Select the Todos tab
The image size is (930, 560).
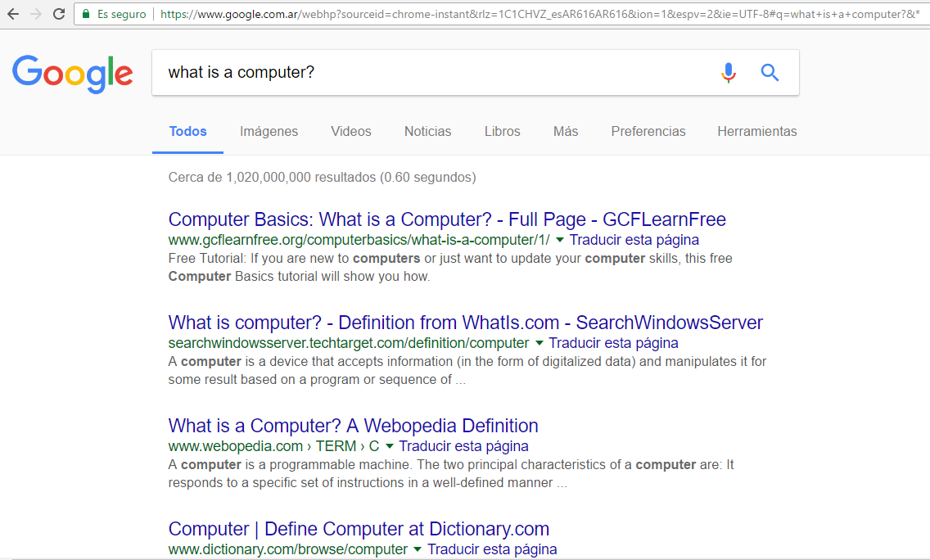click(x=188, y=132)
